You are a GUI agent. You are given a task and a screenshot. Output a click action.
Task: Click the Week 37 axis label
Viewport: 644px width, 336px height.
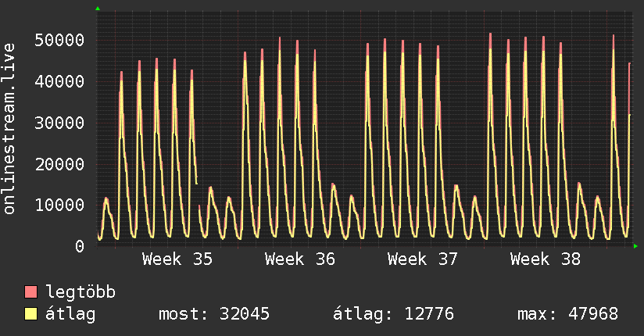point(423,259)
